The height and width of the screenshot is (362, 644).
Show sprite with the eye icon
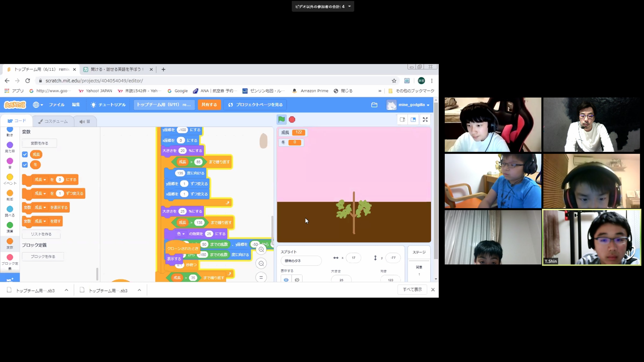[286, 280]
